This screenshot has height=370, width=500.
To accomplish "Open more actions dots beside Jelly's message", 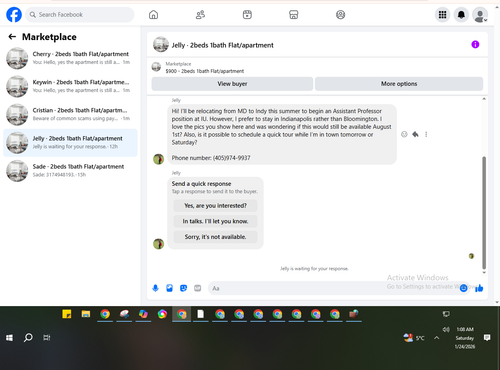I will (x=426, y=134).
